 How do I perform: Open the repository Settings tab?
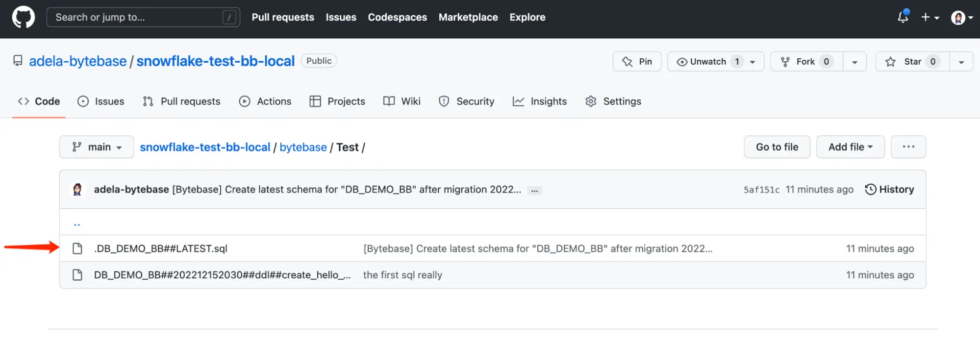(613, 101)
